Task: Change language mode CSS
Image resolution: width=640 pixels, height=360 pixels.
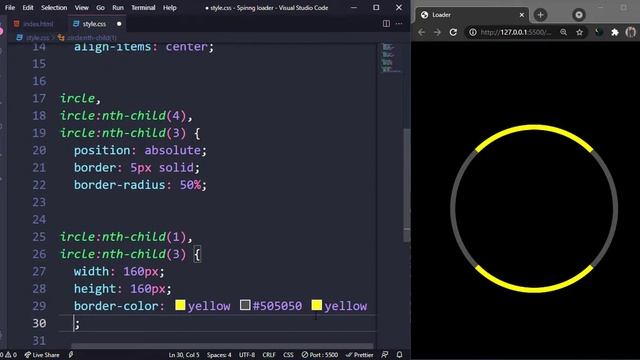Action: 288,355
